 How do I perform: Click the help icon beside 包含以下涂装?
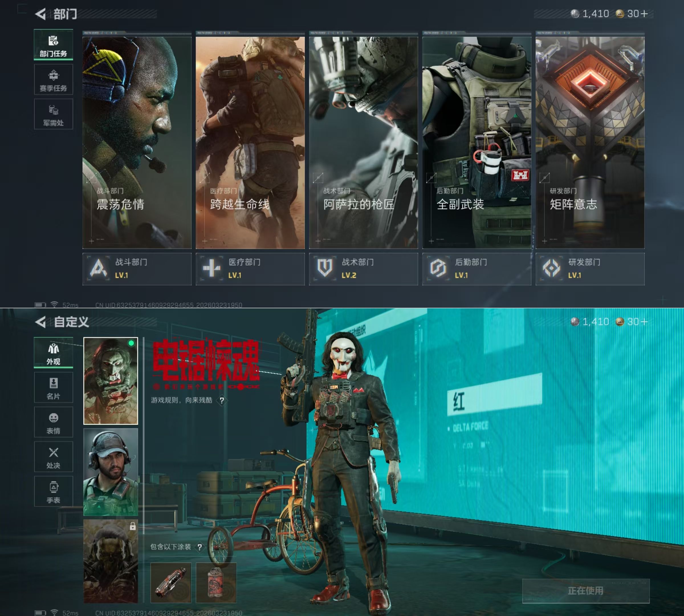(199, 547)
